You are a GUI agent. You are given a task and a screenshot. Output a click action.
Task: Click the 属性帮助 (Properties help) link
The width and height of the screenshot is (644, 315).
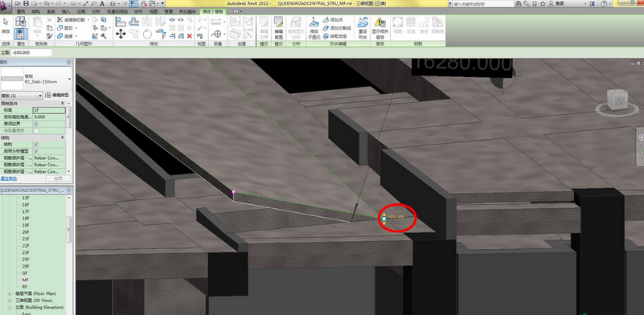click(8, 178)
